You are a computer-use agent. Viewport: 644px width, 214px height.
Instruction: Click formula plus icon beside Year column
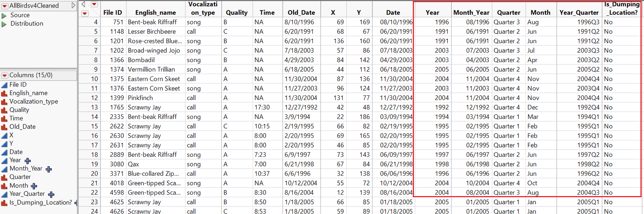28,161
